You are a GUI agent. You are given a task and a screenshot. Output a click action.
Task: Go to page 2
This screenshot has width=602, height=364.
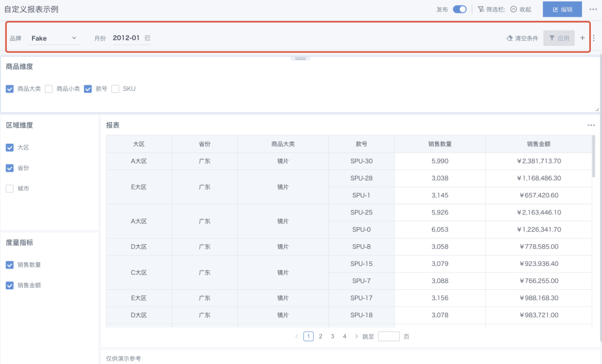click(321, 336)
